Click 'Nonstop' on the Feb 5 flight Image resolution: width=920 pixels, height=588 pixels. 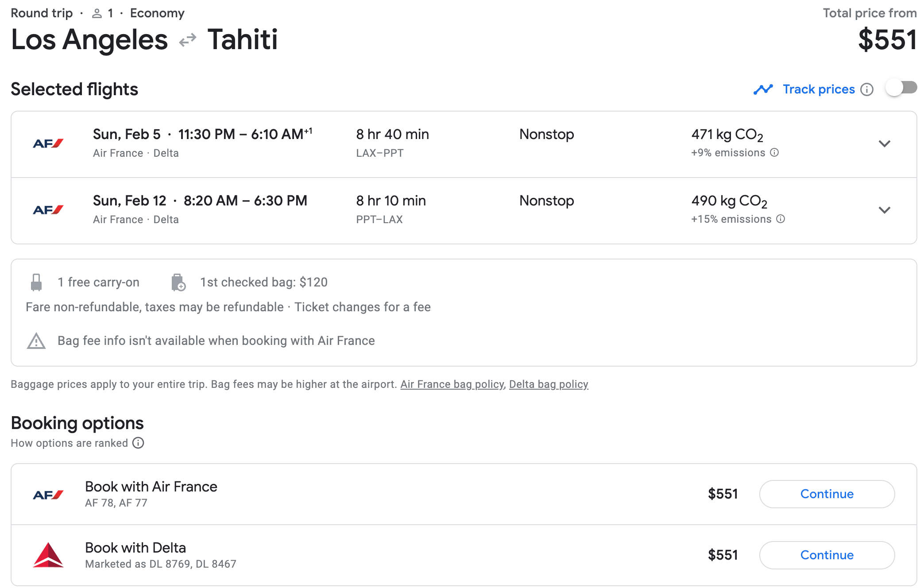[x=546, y=134]
